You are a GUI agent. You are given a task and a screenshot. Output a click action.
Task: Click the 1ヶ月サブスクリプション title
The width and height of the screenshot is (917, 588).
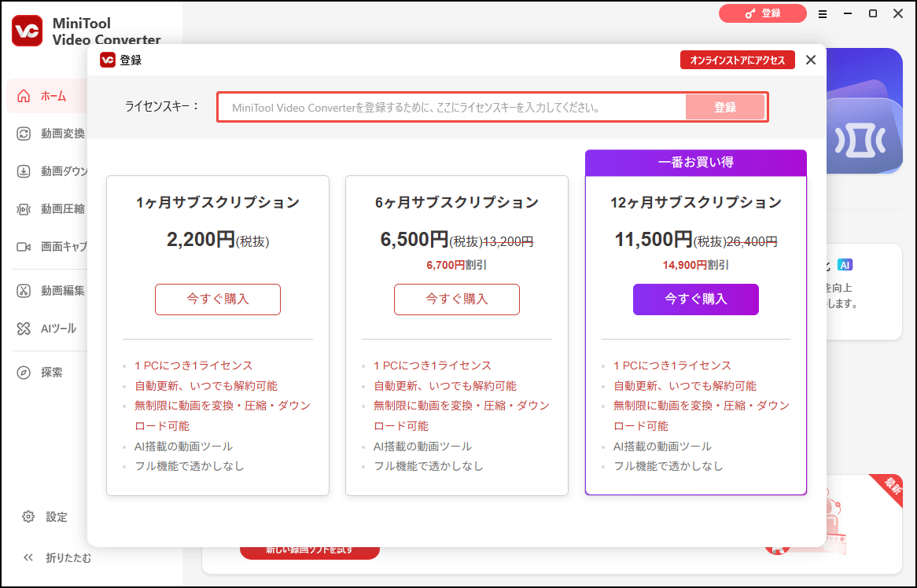(218, 202)
